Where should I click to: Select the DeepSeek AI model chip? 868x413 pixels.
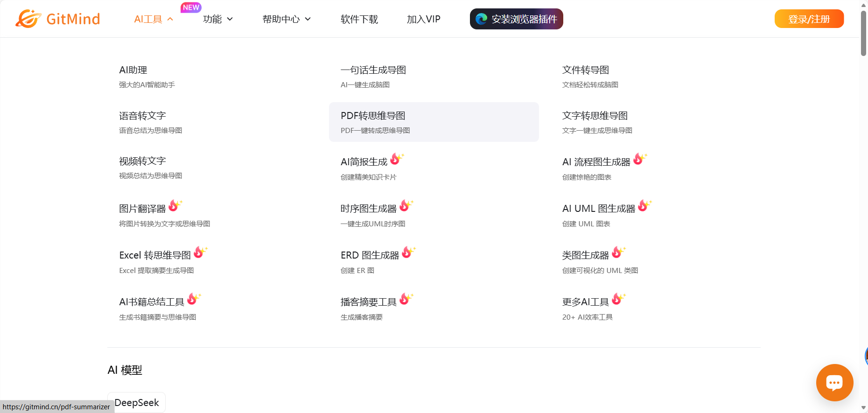point(136,402)
